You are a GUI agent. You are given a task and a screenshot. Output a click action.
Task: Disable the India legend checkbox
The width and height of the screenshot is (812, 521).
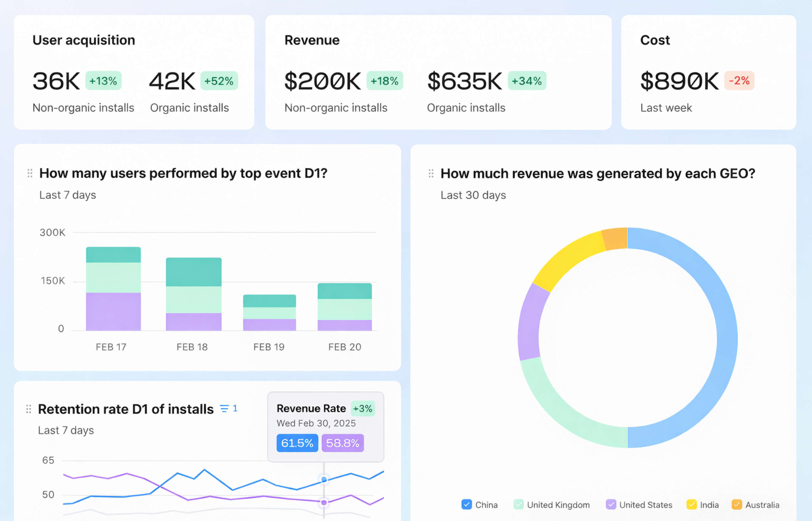point(691,504)
